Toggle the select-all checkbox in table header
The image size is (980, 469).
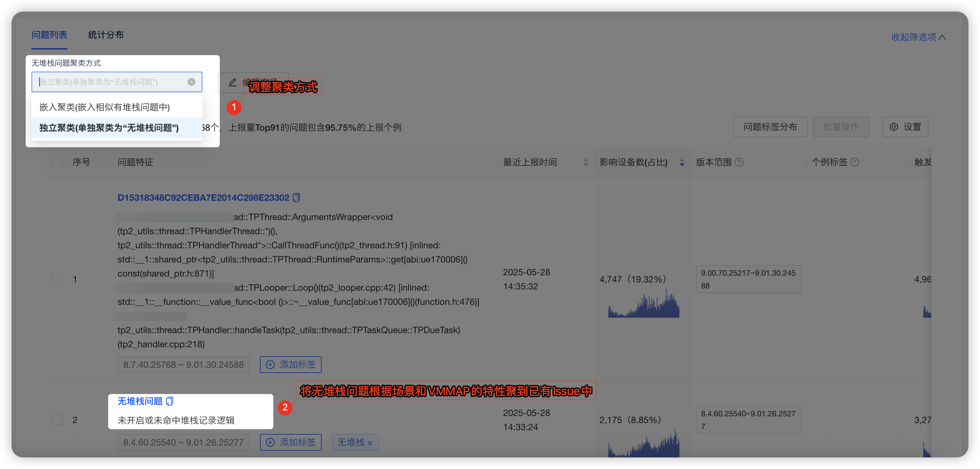(x=57, y=163)
